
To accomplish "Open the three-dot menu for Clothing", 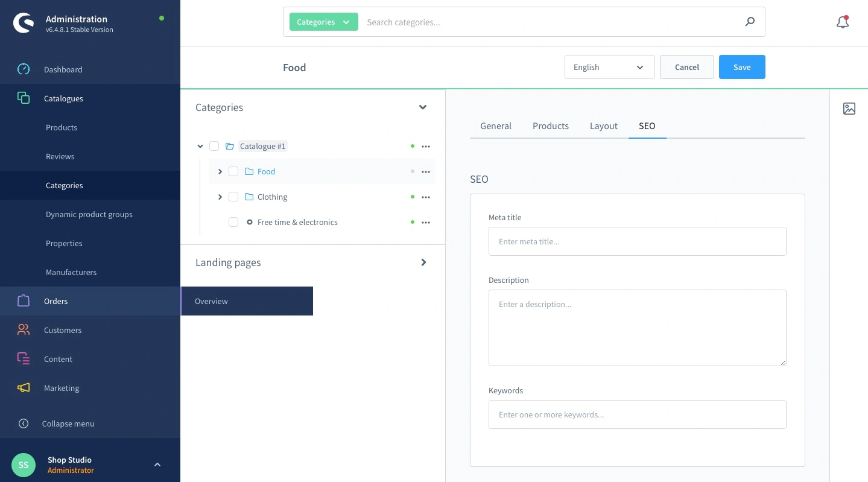I will (426, 197).
